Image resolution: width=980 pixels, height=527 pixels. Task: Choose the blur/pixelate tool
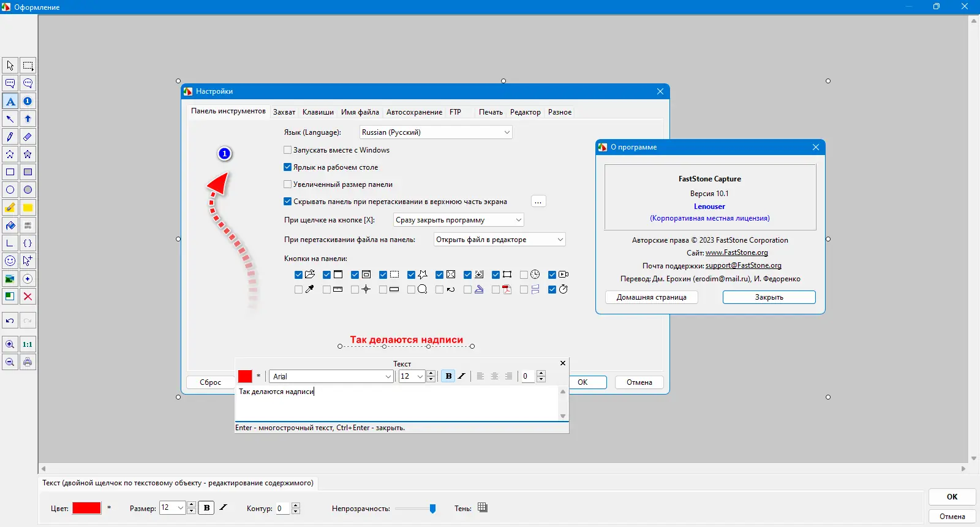point(28,226)
